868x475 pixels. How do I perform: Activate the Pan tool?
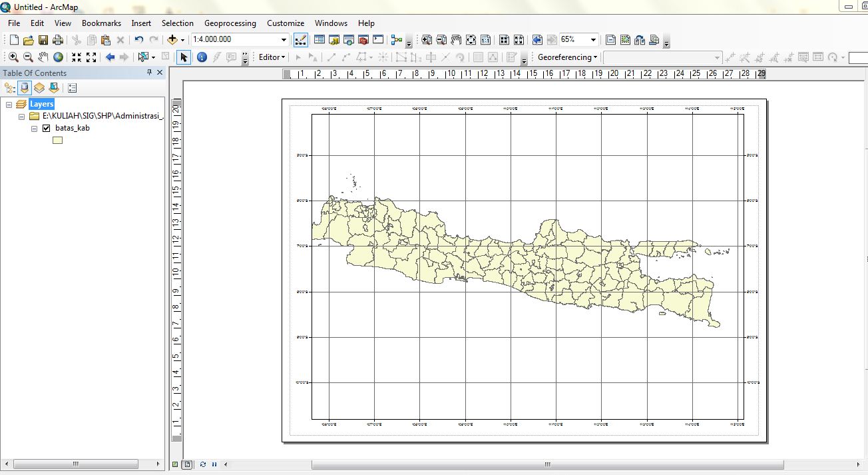(x=44, y=57)
